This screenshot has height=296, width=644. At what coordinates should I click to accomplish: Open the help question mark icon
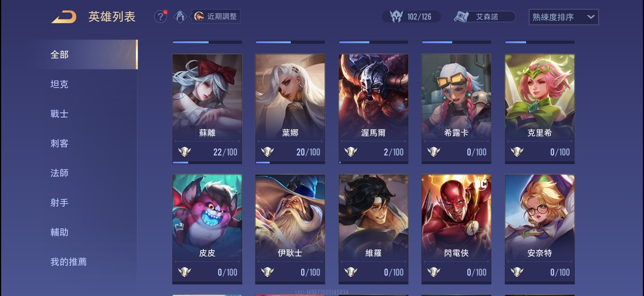[x=161, y=16]
